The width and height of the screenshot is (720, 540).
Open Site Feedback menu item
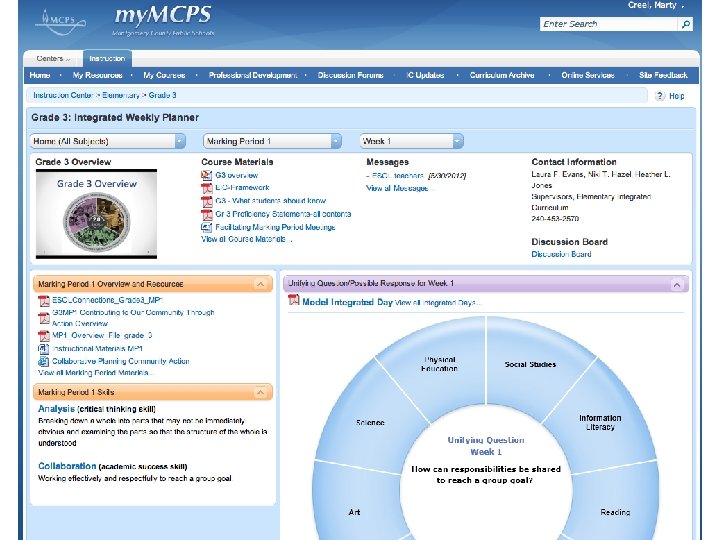click(663, 75)
